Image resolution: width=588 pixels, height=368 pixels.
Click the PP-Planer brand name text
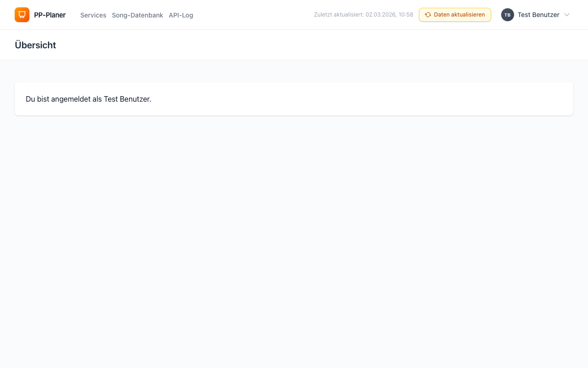coord(50,15)
